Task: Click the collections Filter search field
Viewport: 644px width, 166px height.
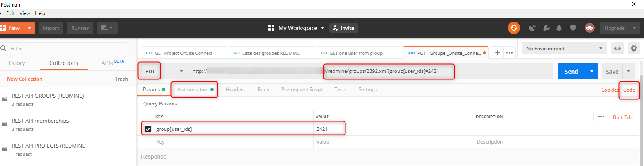Action: (66, 48)
